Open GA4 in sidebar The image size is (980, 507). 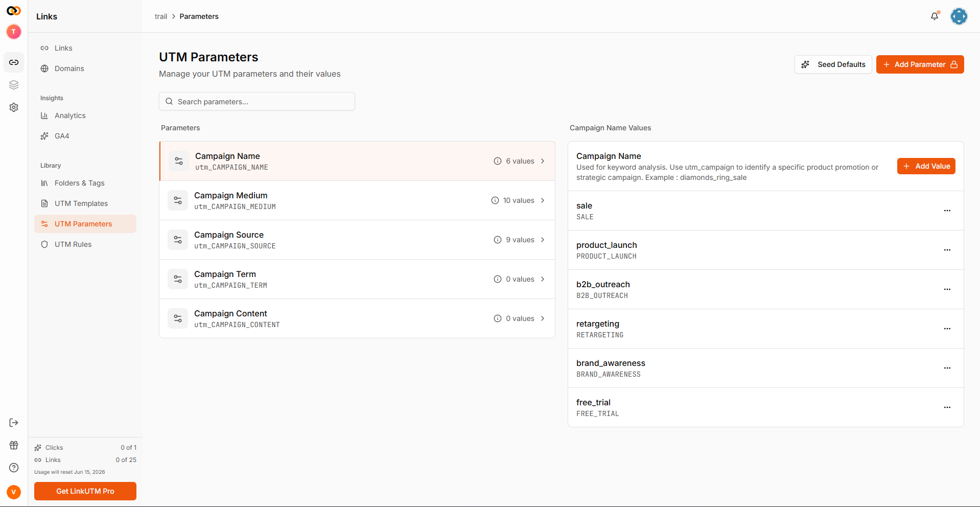[x=85, y=136]
